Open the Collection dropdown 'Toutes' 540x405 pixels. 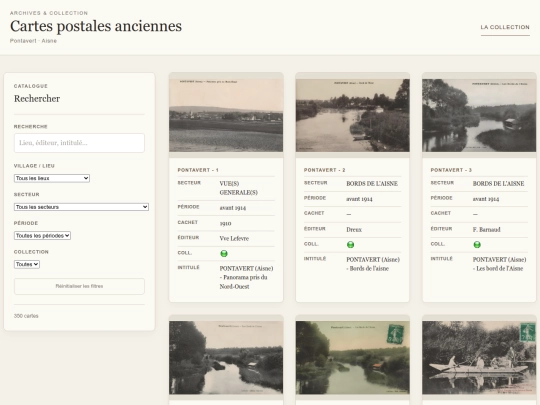(x=27, y=264)
